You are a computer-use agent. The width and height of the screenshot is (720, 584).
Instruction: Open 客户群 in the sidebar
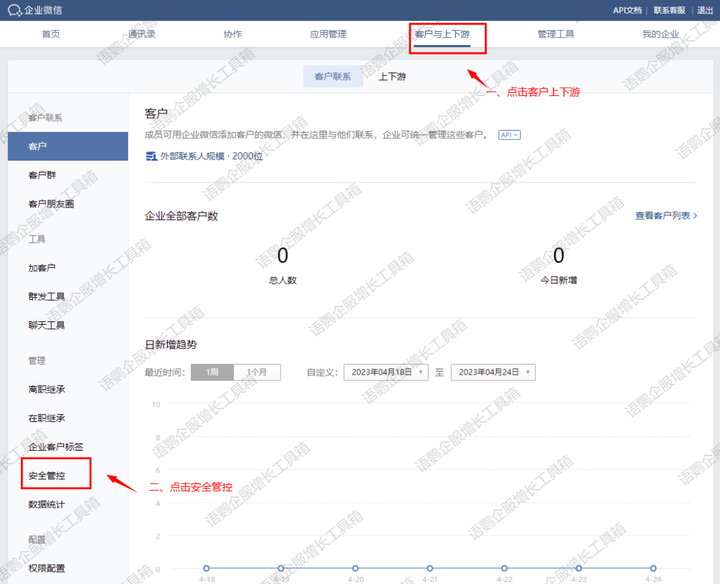tap(43, 176)
